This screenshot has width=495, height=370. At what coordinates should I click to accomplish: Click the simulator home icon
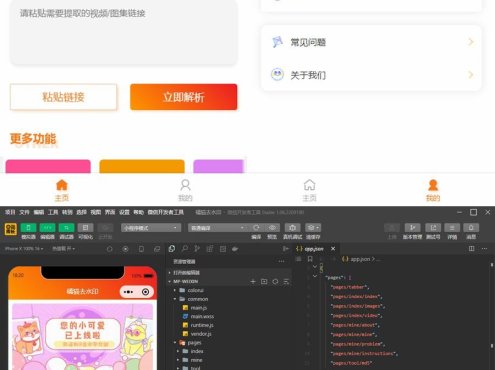click(x=109, y=249)
